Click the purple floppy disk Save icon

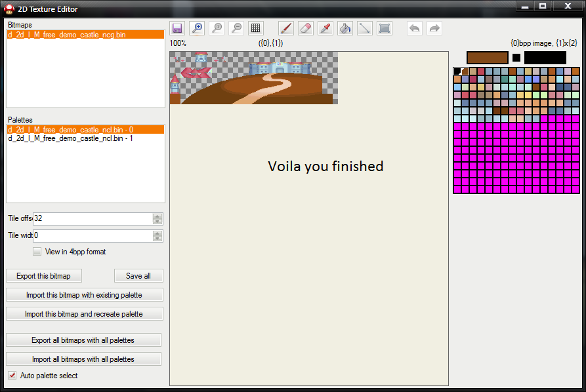pyautogui.click(x=178, y=28)
